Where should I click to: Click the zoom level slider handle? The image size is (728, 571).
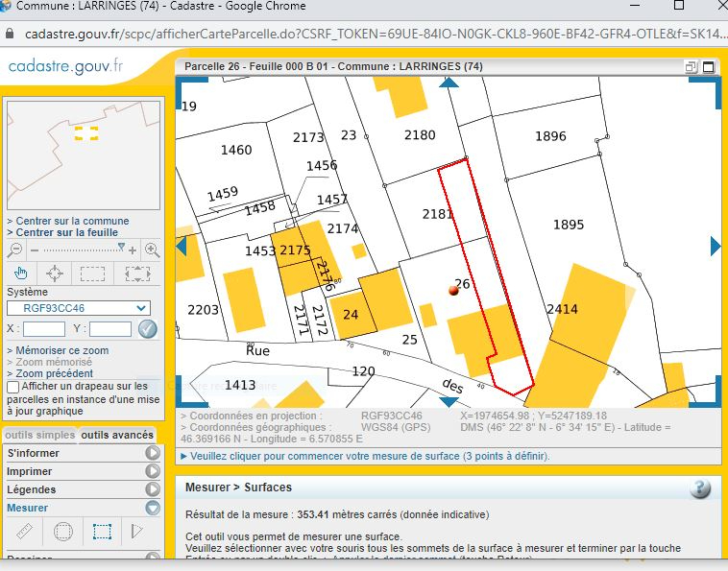(121, 247)
